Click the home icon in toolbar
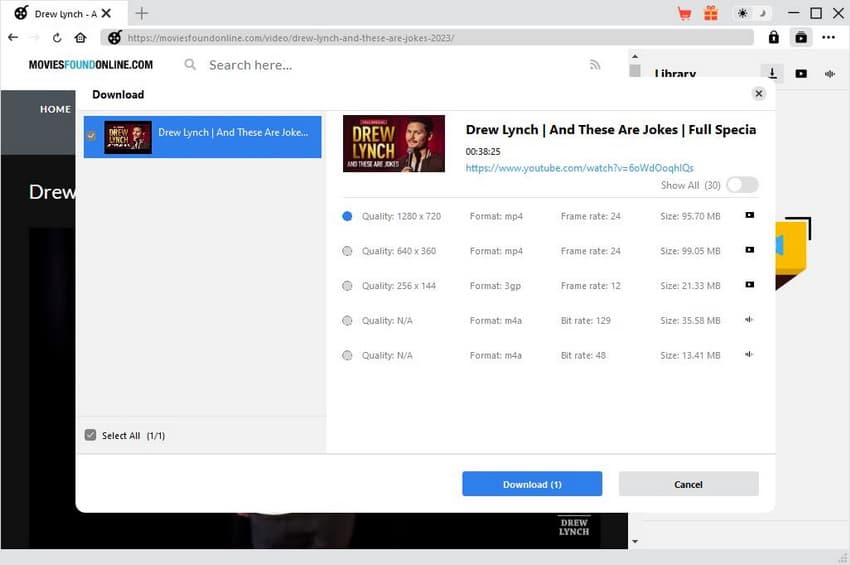Image resolution: width=850 pixels, height=565 pixels. 80,38
